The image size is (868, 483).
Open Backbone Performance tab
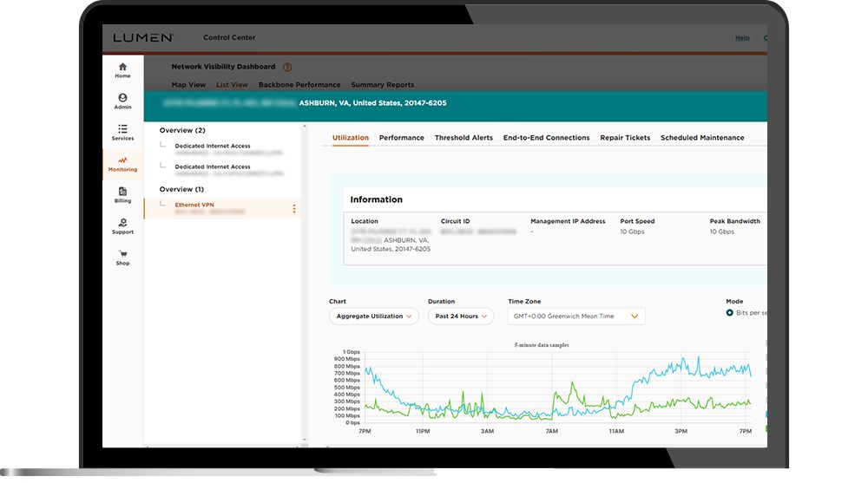[x=299, y=85]
